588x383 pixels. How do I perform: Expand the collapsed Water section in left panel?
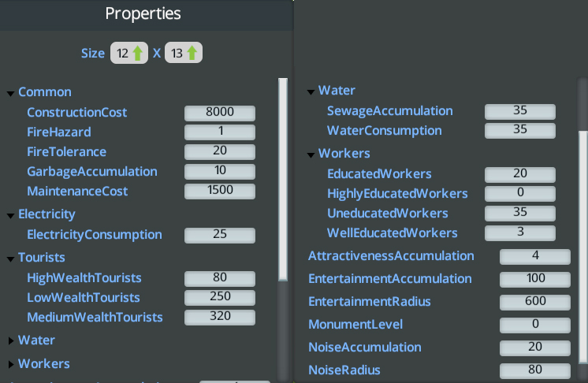point(10,340)
